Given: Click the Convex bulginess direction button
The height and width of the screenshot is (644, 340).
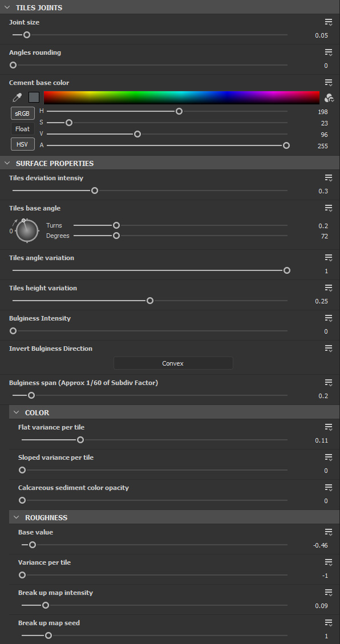Looking at the screenshot, I should pos(173,363).
